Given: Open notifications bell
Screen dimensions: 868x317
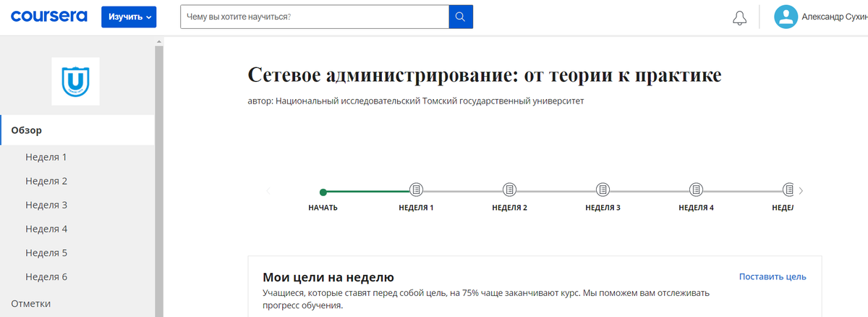Looking at the screenshot, I should click(x=739, y=17).
